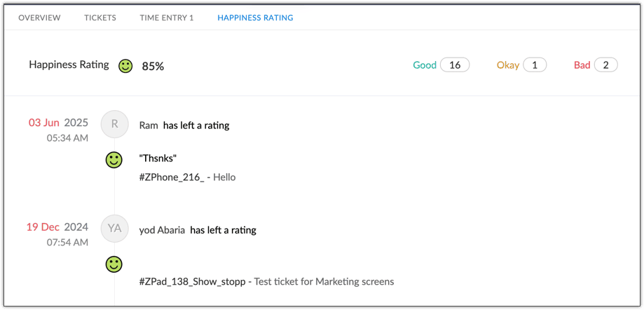The height and width of the screenshot is (310, 644).
Task: Click the smiley next to Happiness Rating
Action: click(x=125, y=66)
